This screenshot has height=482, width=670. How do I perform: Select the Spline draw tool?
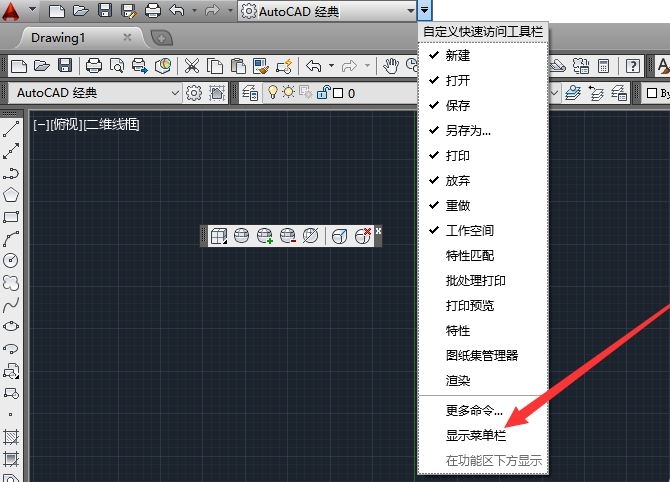click(11, 305)
